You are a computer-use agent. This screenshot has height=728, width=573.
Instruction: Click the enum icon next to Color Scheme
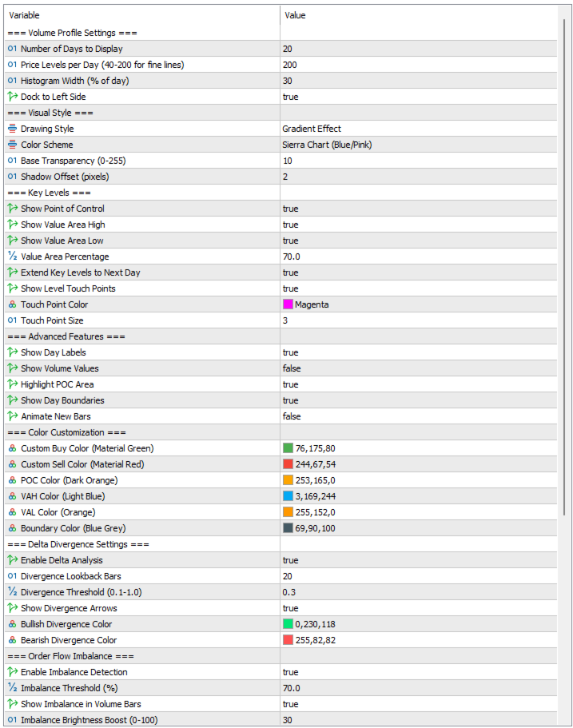coord(12,145)
